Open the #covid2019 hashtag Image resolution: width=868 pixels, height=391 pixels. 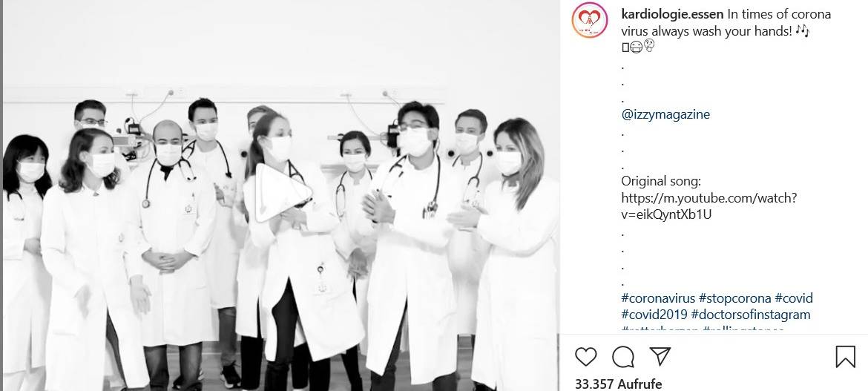(x=654, y=315)
